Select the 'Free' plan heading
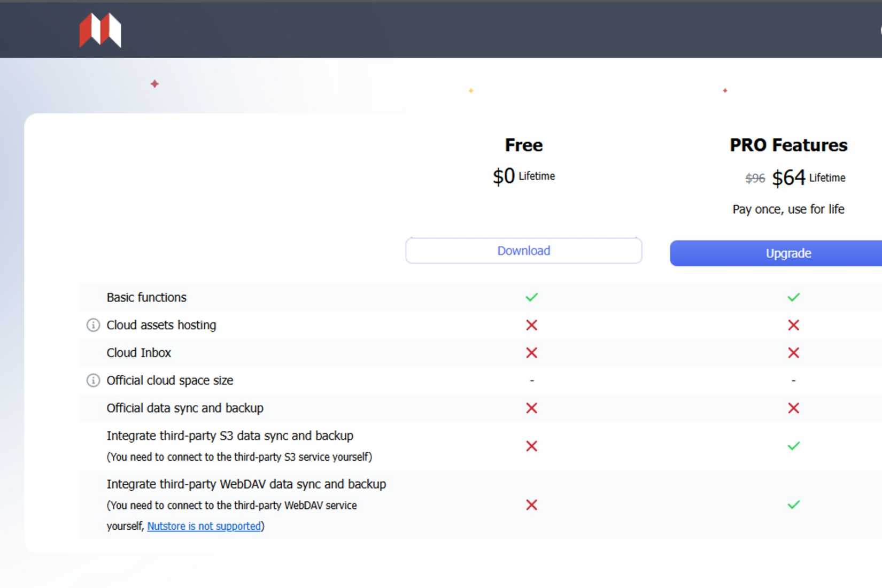This screenshot has width=882, height=588. (523, 145)
